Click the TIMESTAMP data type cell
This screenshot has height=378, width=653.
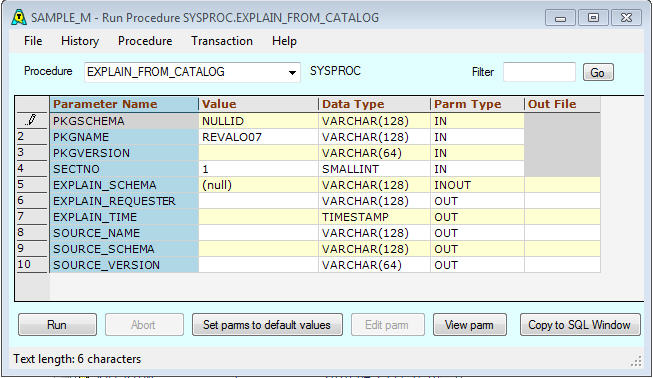(374, 217)
